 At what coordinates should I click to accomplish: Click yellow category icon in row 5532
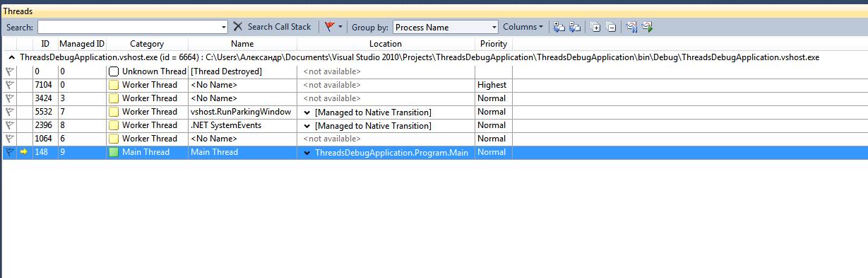tap(114, 112)
